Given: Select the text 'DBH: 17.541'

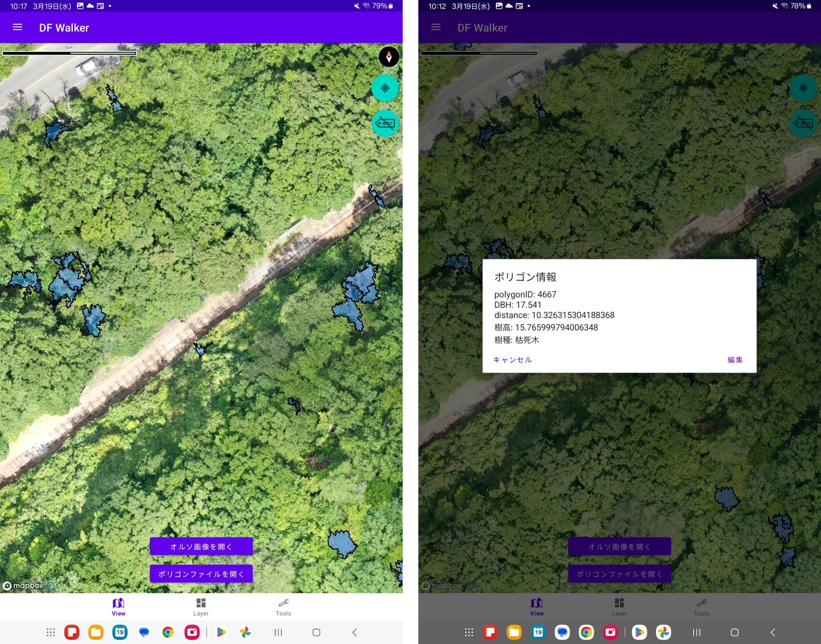Looking at the screenshot, I should (x=518, y=305).
